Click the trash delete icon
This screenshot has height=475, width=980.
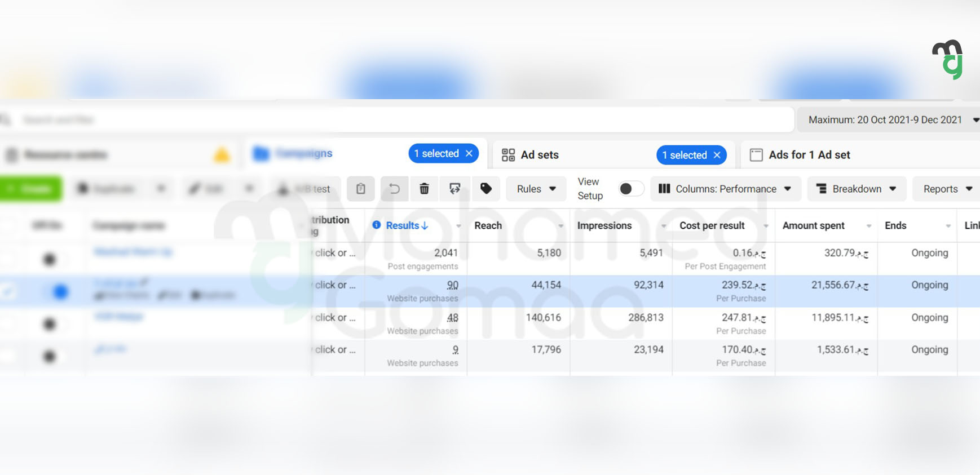(x=425, y=189)
